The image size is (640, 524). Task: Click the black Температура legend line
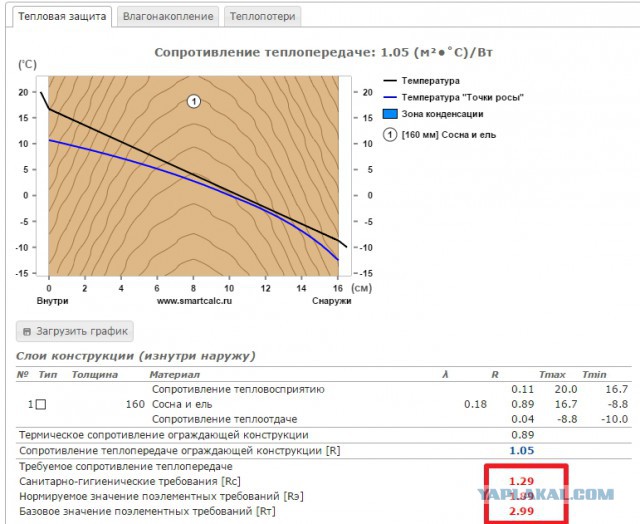point(392,80)
